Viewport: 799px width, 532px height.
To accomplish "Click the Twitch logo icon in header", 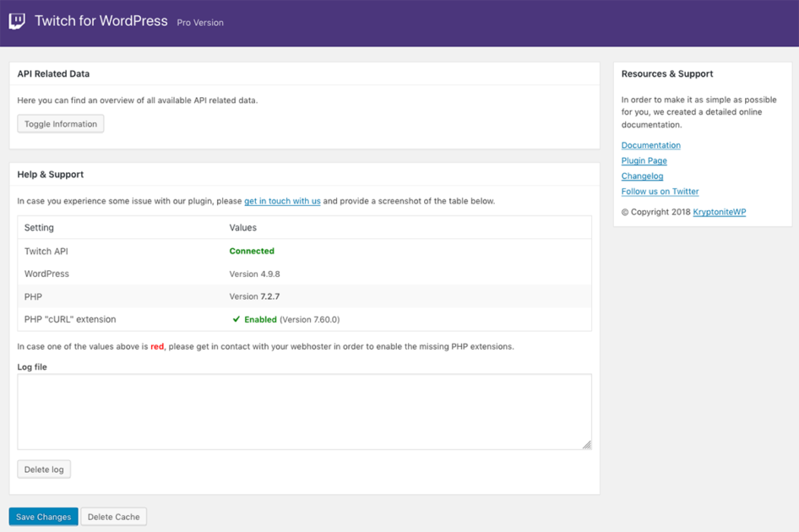I will pyautogui.click(x=17, y=21).
